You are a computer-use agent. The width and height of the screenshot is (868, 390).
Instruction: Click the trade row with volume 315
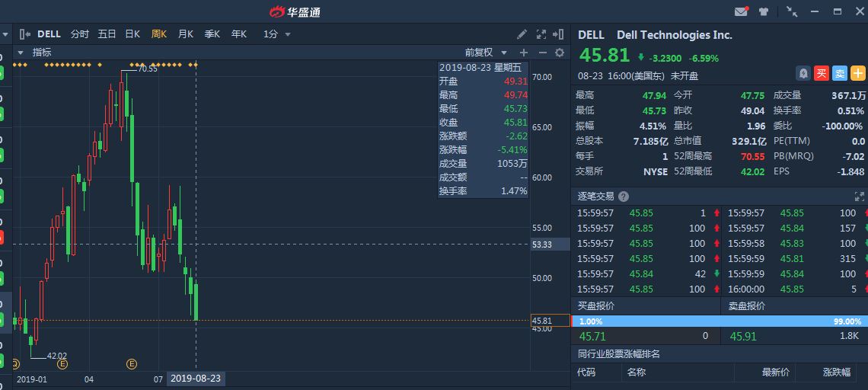pos(795,259)
